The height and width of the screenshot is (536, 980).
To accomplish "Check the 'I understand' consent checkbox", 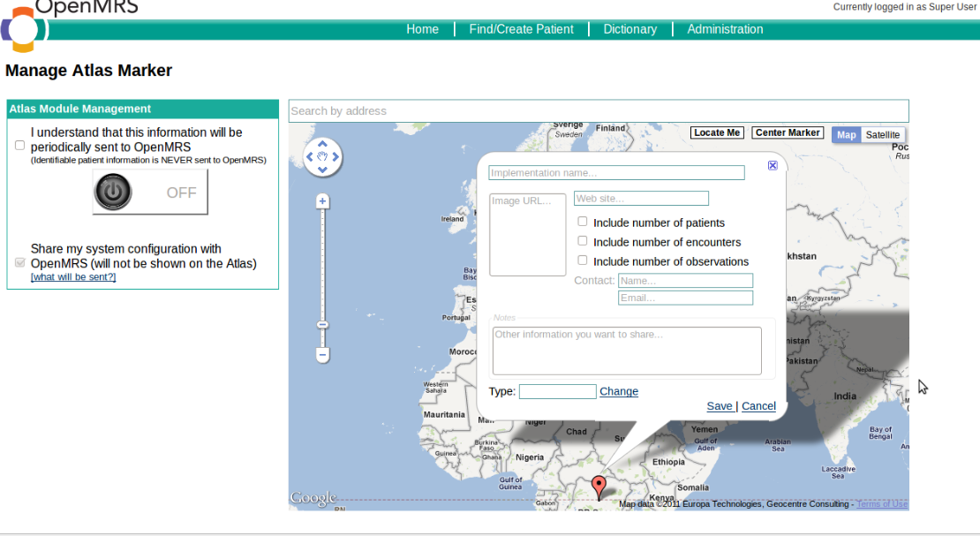I will click(20, 145).
